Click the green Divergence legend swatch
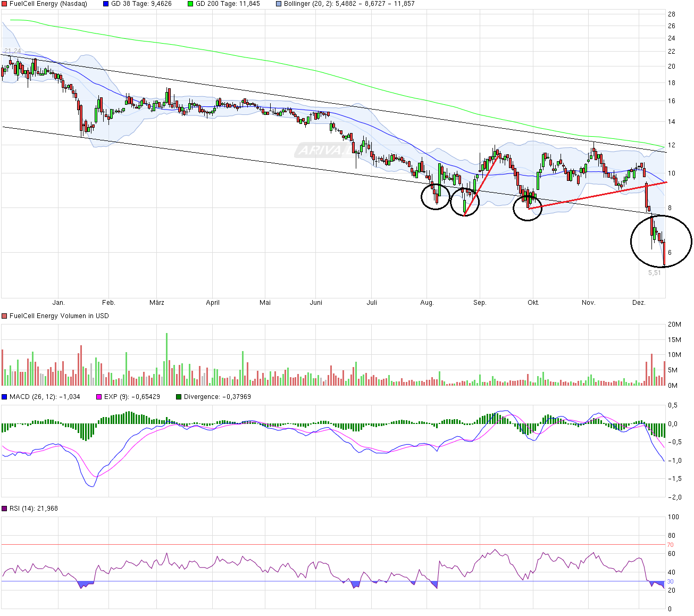The image size is (694, 616). [179, 397]
